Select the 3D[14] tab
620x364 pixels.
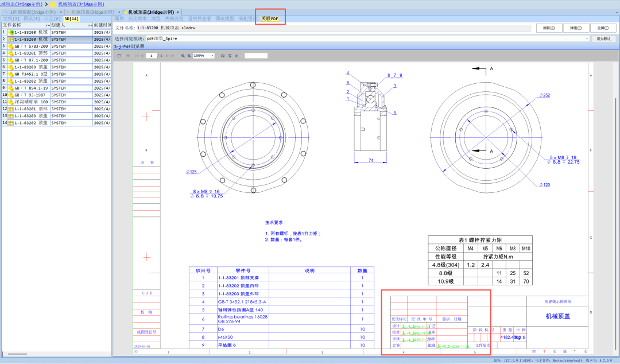72,18
